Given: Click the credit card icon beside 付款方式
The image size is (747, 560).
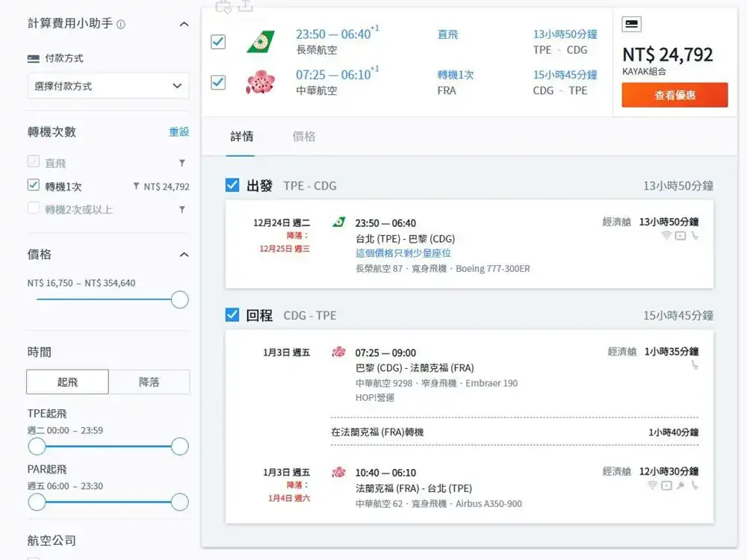Looking at the screenshot, I should pyautogui.click(x=34, y=58).
